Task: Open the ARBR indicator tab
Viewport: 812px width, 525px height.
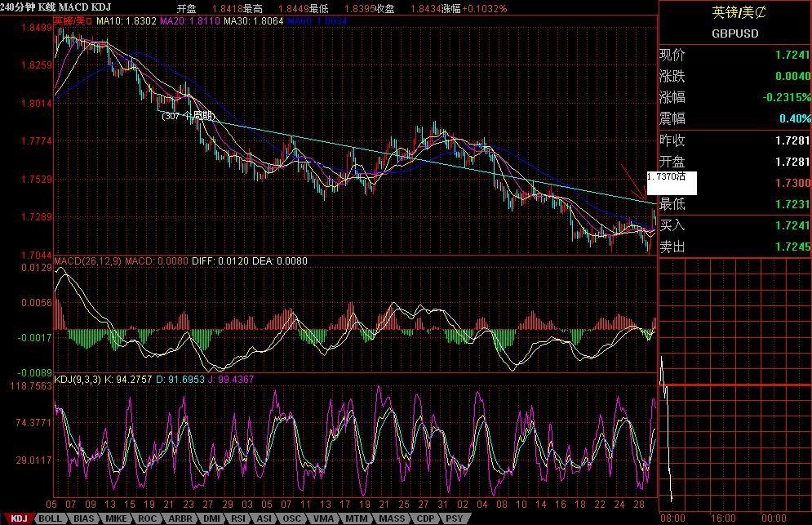Action: 180,518
